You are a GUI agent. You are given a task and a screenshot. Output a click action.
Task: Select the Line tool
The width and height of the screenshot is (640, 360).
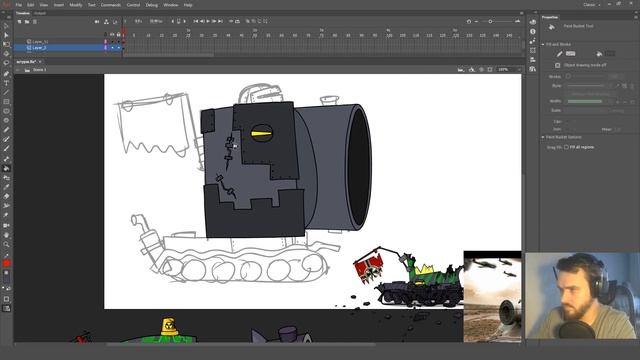6,93
